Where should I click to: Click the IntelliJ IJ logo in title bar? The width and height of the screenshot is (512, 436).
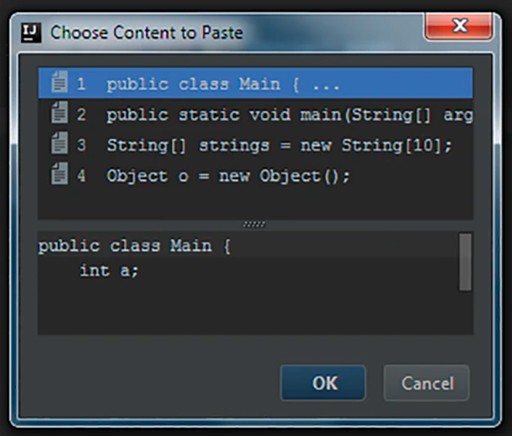coord(31,33)
